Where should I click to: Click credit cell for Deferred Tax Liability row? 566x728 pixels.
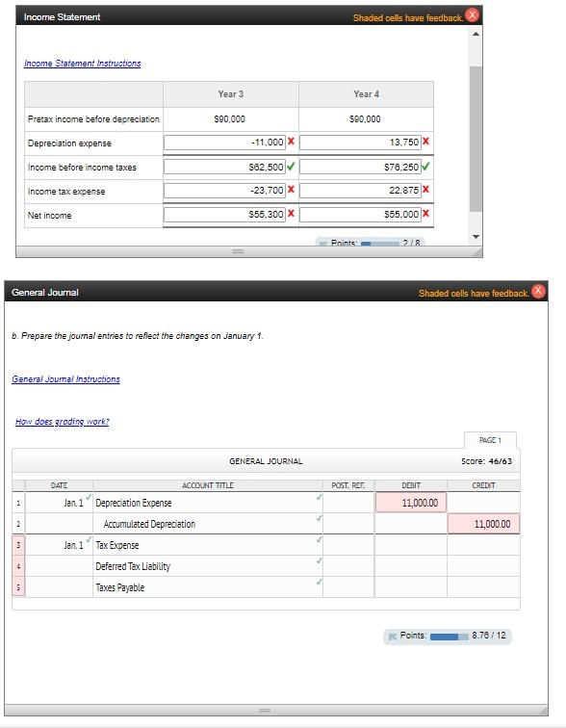pos(483,566)
